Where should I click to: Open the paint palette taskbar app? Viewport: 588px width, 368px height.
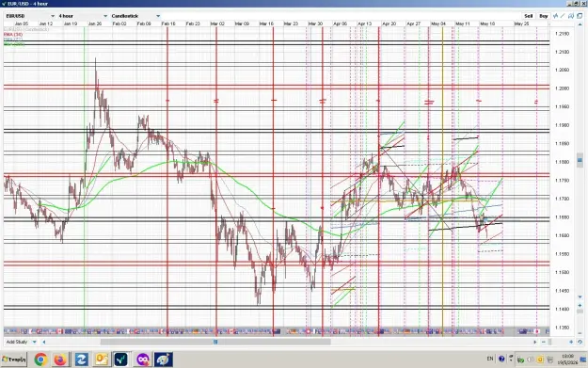163,360
